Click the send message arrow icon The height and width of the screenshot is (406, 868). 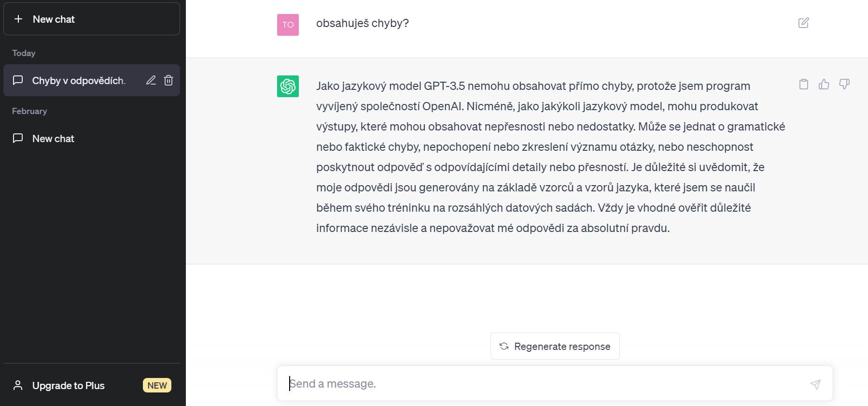click(x=815, y=384)
